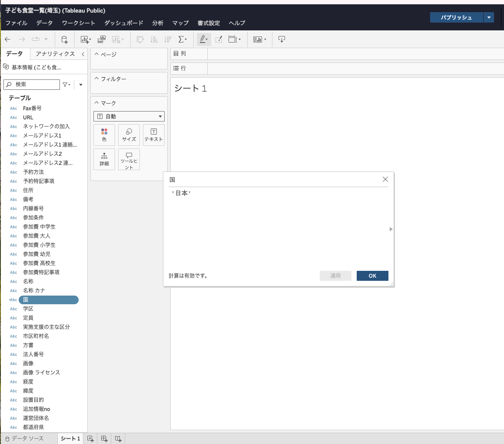The width and height of the screenshot is (504, 444).
Task: Open the dropdown arrow next to パブリッシュ
Action: (x=488, y=17)
